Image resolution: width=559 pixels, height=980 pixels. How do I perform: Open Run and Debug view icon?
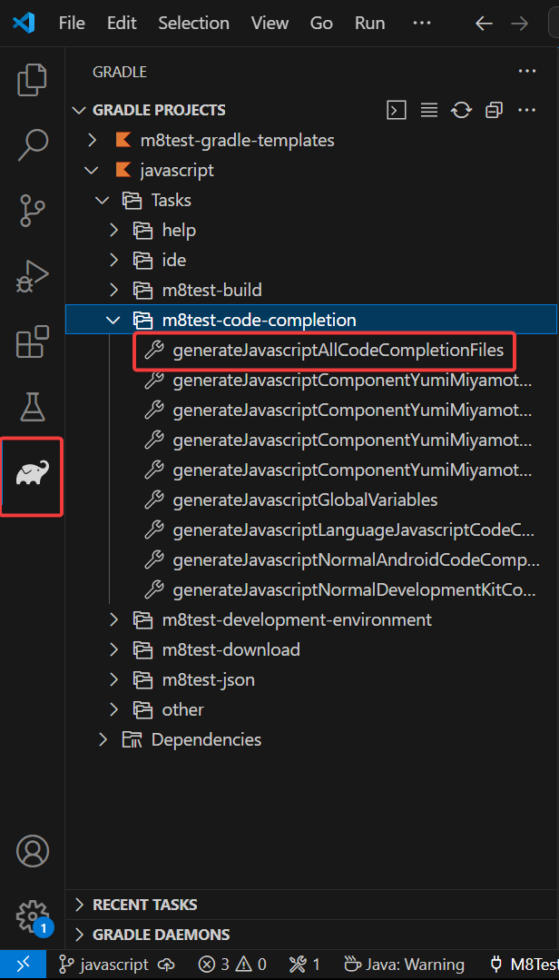(33, 276)
